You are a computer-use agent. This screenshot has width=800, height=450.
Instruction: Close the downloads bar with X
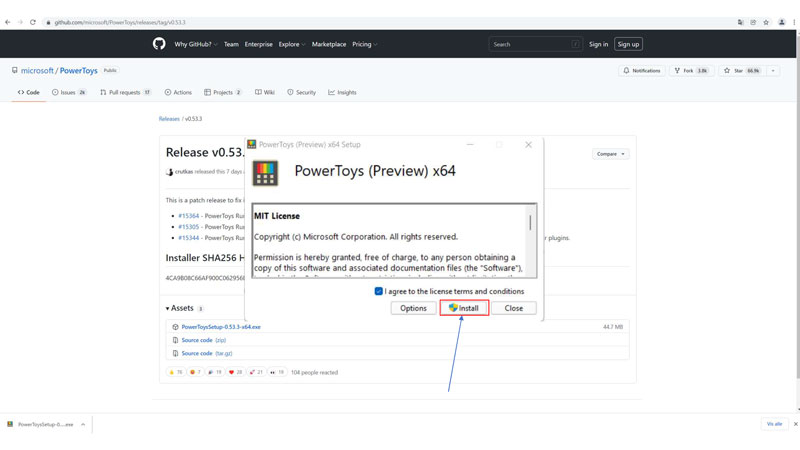click(x=795, y=424)
